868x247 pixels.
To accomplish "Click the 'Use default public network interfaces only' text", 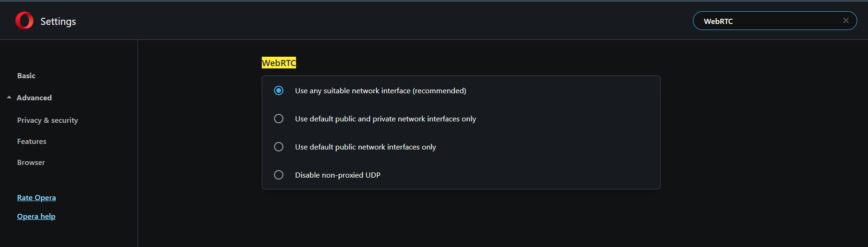I will point(365,147).
